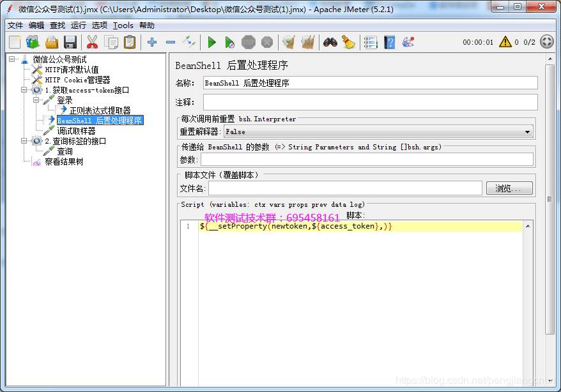
Task: Click Start no pauses icon
Action: coord(229,42)
